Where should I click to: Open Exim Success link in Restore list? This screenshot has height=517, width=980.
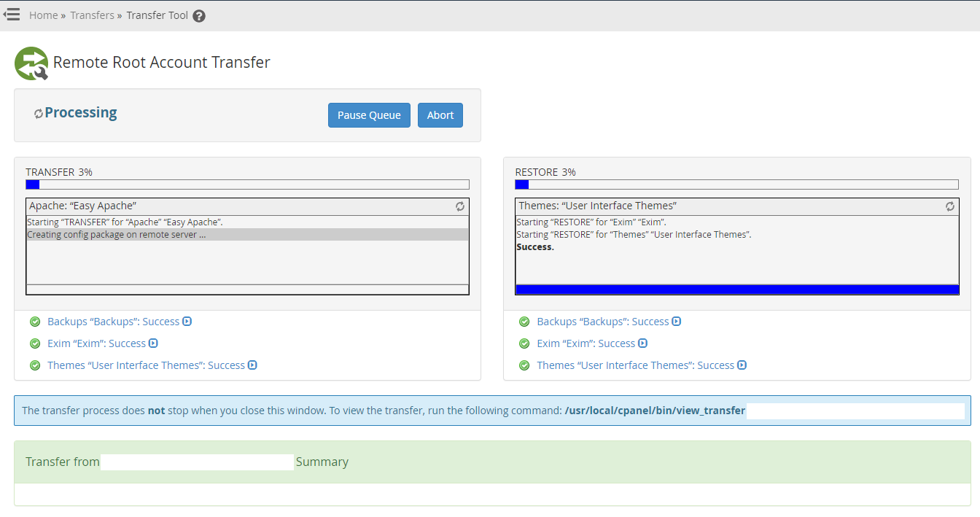[586, 343]
